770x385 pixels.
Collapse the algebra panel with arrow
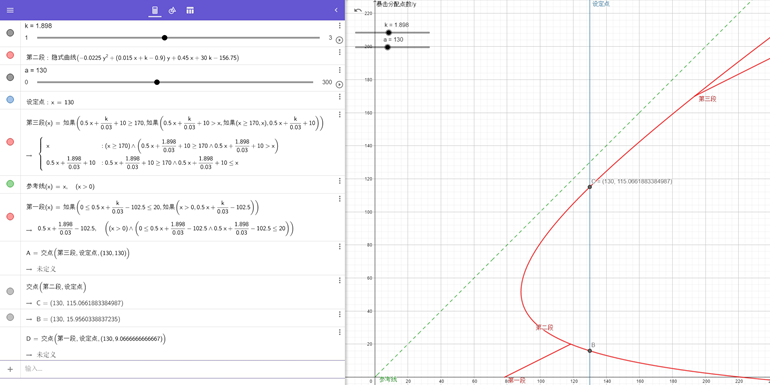click(x=336, y=10)
